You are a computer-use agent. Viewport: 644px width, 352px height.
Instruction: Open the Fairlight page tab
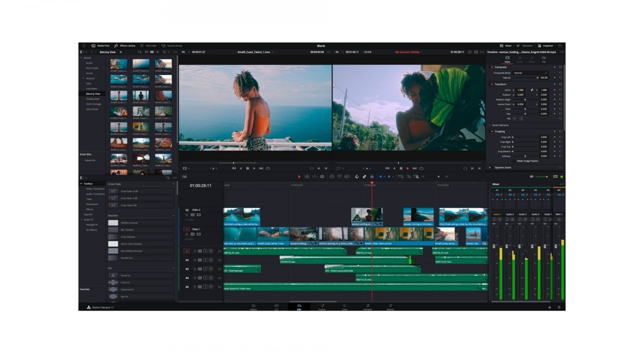tap(368, 307)
